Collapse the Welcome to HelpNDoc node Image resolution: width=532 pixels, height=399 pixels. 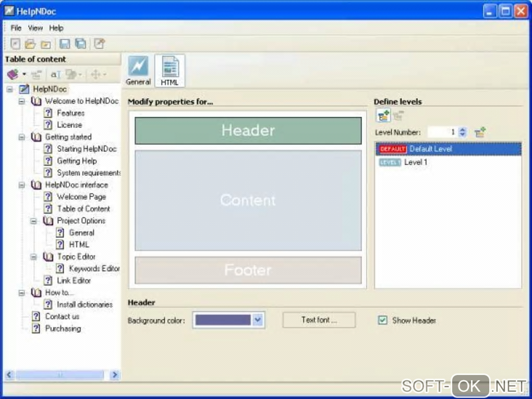coord(22,102)
